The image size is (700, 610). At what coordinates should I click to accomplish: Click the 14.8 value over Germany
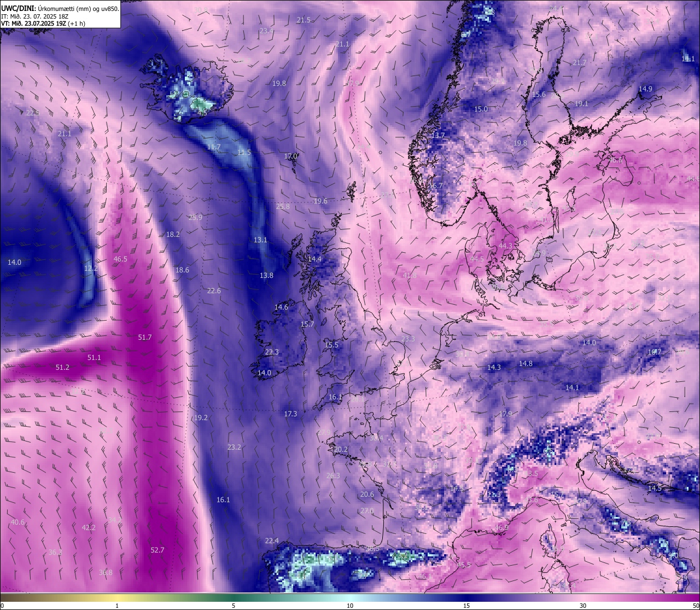(x=526, y=363)
